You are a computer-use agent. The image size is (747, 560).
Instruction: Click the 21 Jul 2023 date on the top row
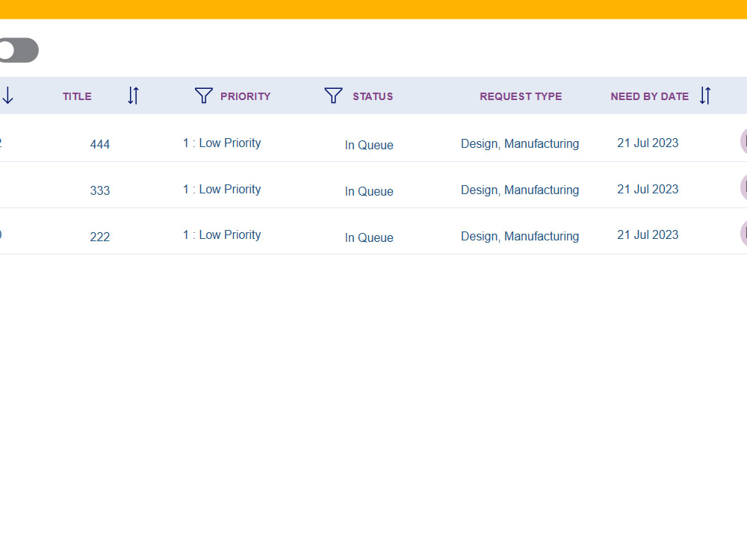[x=648, y=143]
